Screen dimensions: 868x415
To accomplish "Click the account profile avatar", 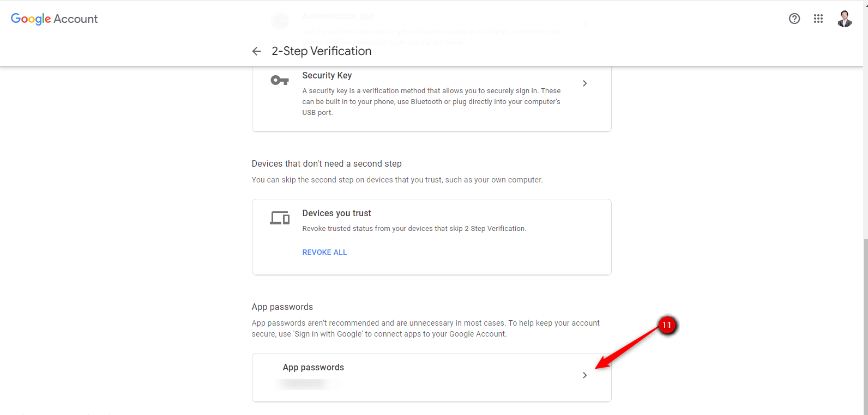I will pos(845,19).
